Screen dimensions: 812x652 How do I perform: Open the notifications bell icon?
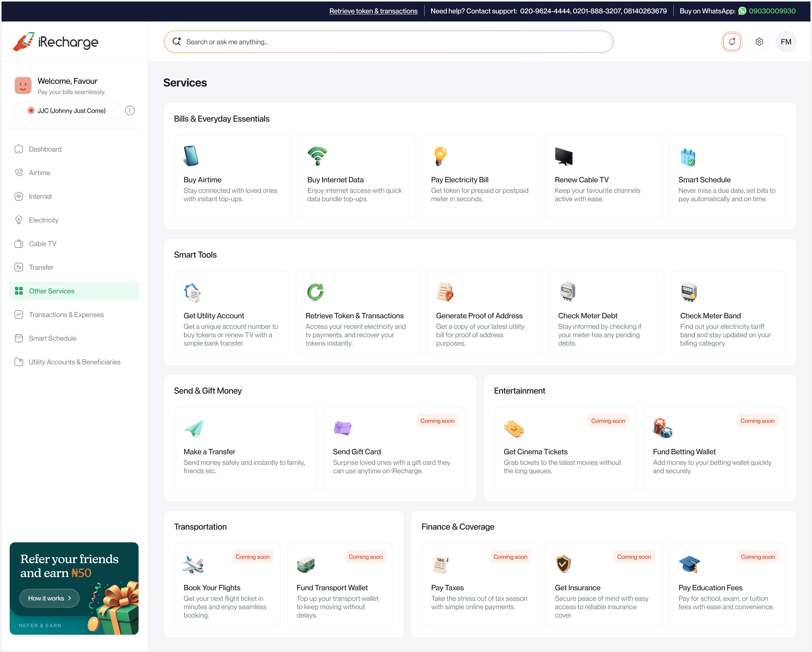coord(731,42)
